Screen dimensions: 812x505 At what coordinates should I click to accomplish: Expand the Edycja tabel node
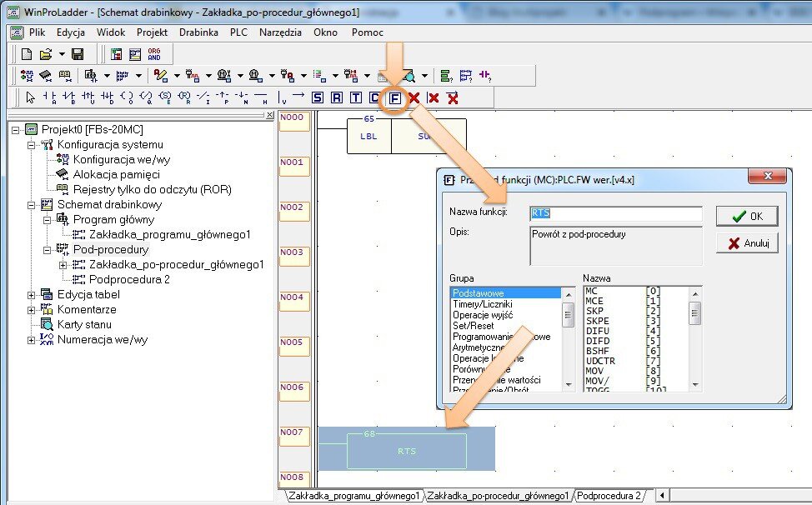(x=31, y=295)
